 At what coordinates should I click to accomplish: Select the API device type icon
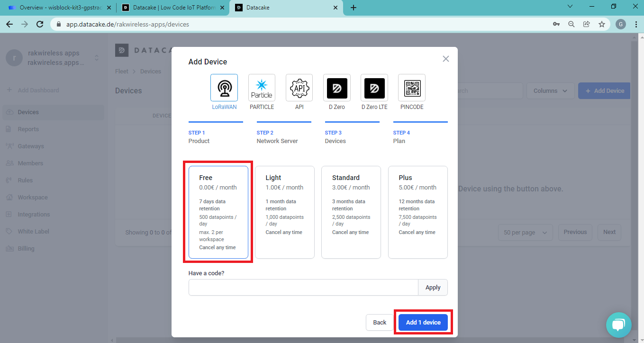pyautogui.click(x=299, y=88)
